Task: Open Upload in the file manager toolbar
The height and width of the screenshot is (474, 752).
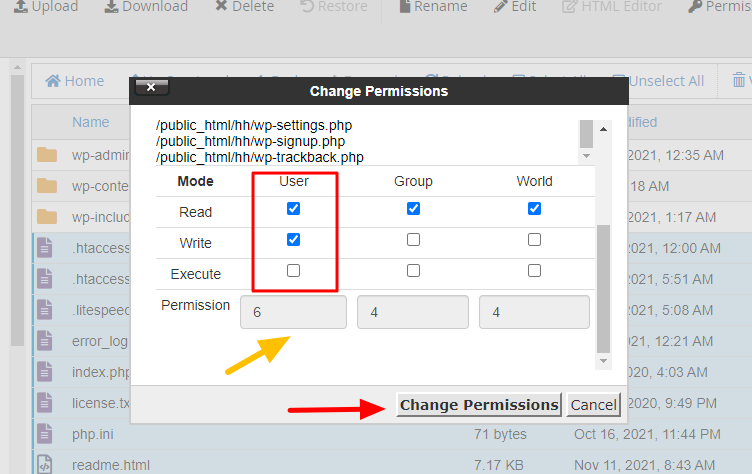Action: point(46,6)
